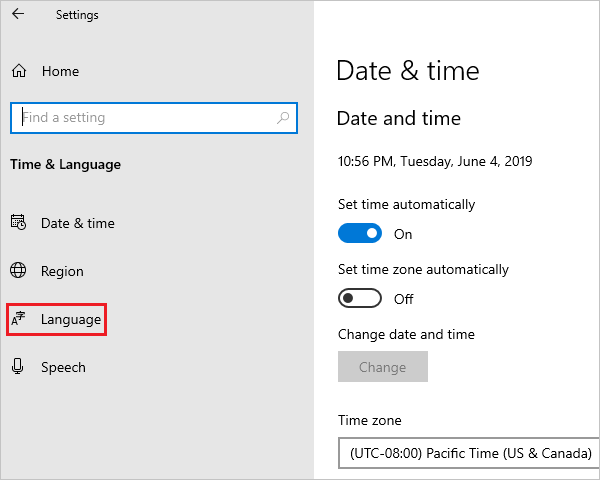Enable the Set time zone automatically switch
600x480 pixels.
pos(360,298)
